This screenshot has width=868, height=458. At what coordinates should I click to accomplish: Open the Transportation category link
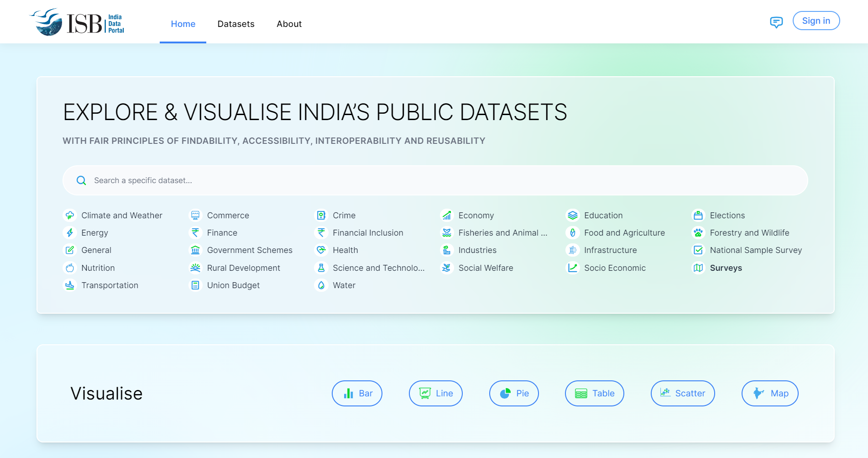110,285
